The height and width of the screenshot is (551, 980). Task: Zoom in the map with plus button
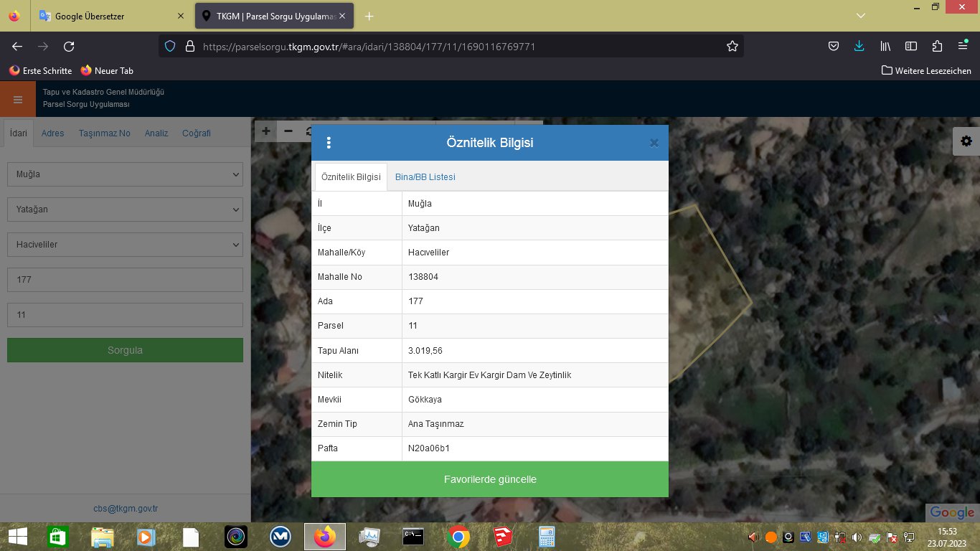266,131
